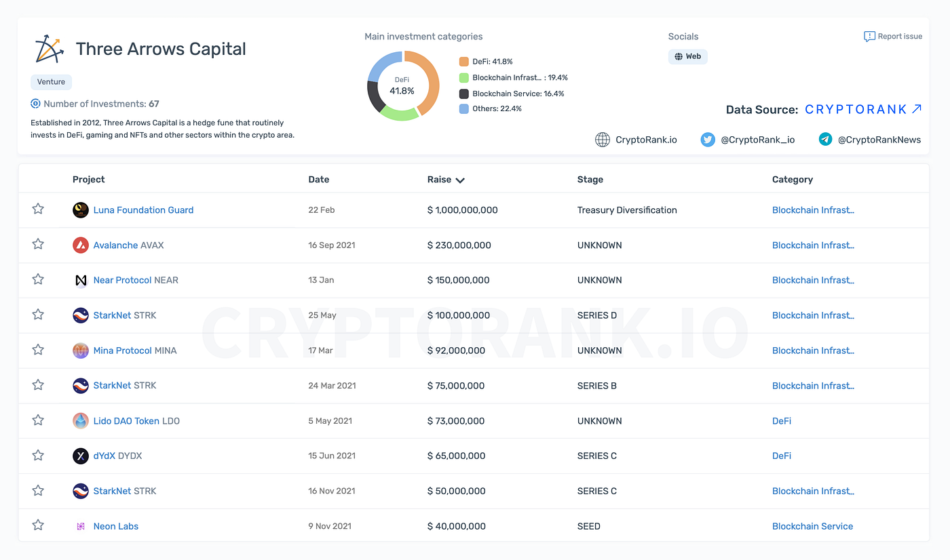The width and height of the screenshot is (950, 560).
Task: Open the Neon Labs project link
Action: pyautogui.click(x=116, y=526)
